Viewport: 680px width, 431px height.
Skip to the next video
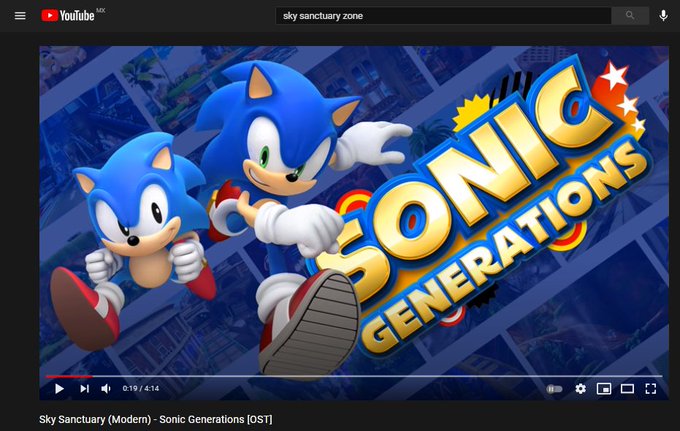(85, 389)
